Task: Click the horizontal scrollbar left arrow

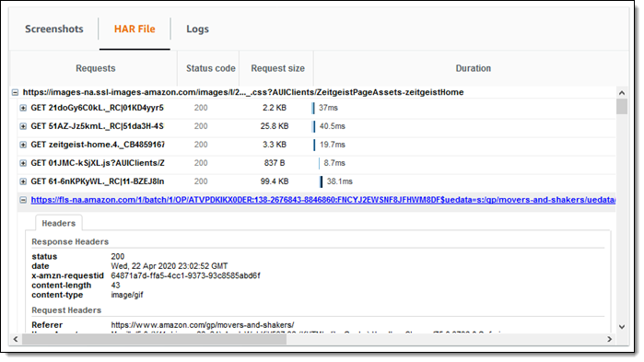Action: (x=16, y=339)
